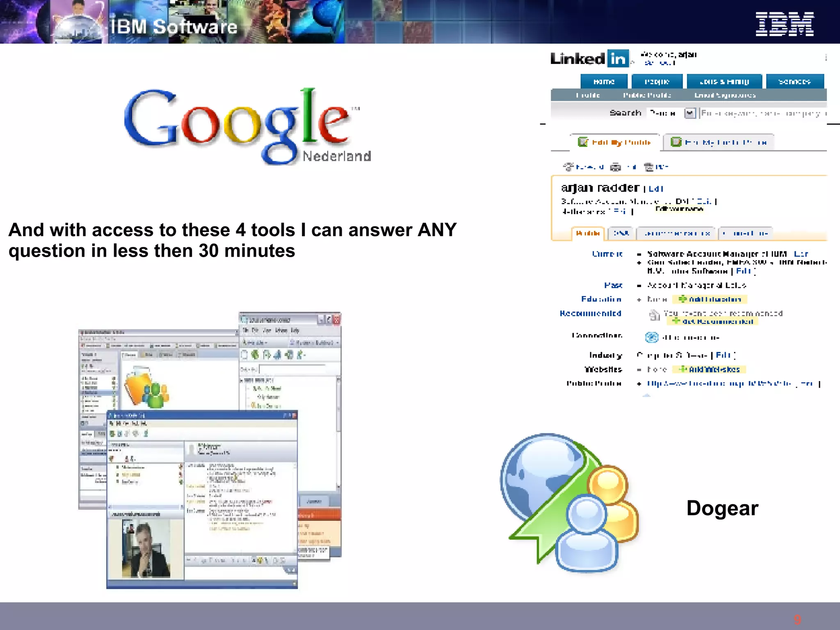Open the Public Profile sub-menu item
This screenshot has width=840, height=630.
point(647,95)
